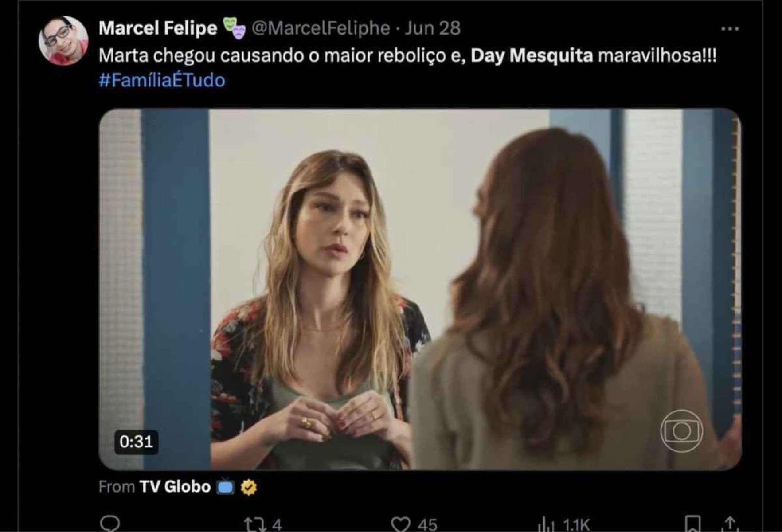Open the Jun 28 timestamp link
The image size is (782, 532).
tap(433, 28)
